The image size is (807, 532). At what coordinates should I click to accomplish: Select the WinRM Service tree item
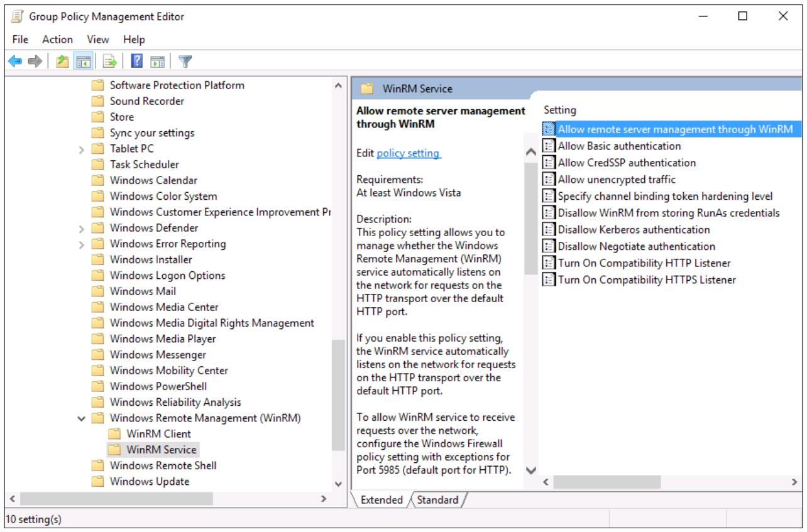coord(162,450)
